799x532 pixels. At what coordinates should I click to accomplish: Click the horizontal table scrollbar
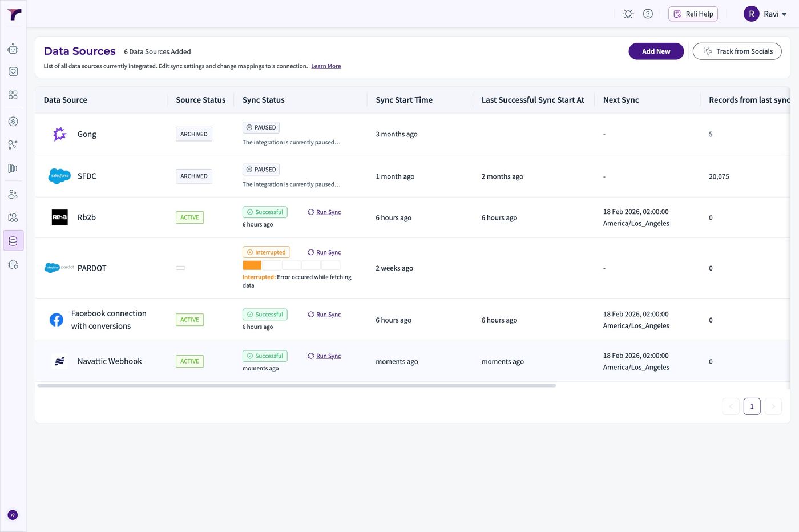point(297,385)
